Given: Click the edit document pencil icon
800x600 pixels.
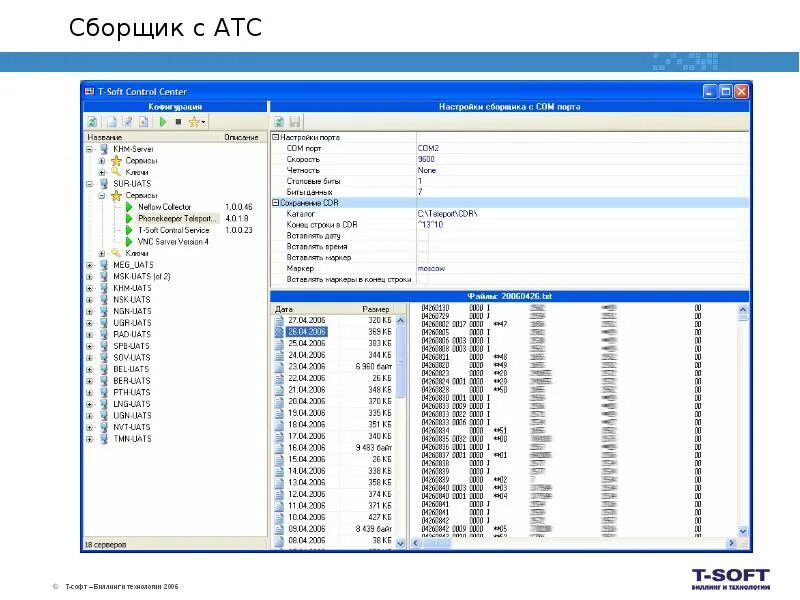Looking at the screenshot, I should coord(128,122).
